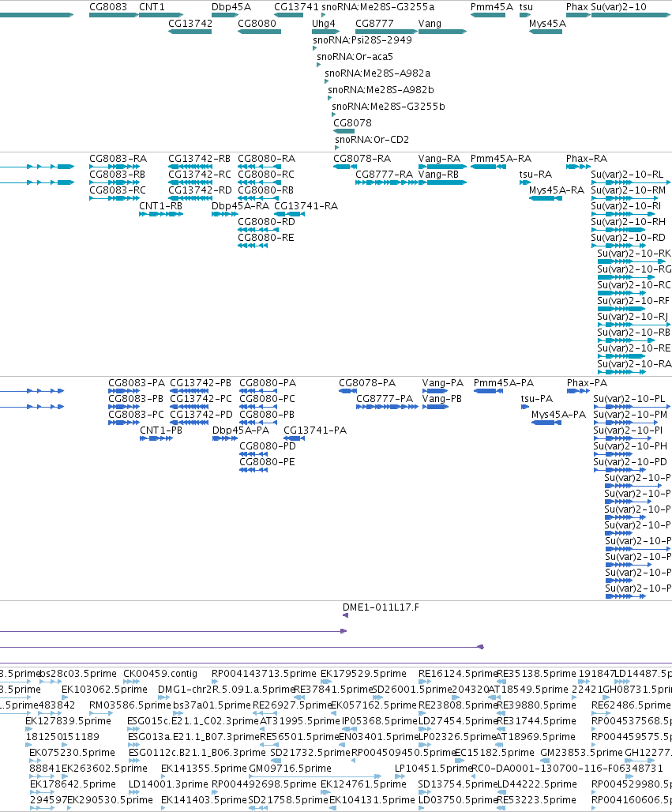Open the Dbp45A gene feature
The image size is (672, 812).
225,15
